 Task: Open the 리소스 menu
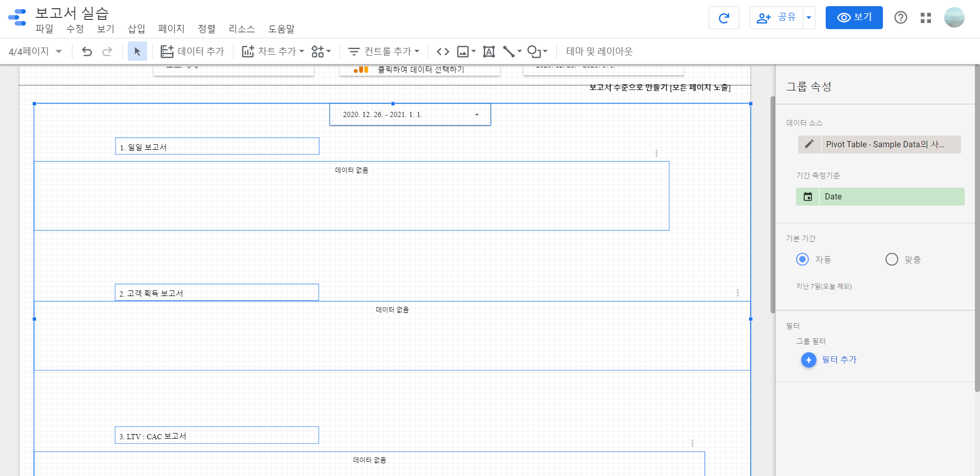pos(242,29)
